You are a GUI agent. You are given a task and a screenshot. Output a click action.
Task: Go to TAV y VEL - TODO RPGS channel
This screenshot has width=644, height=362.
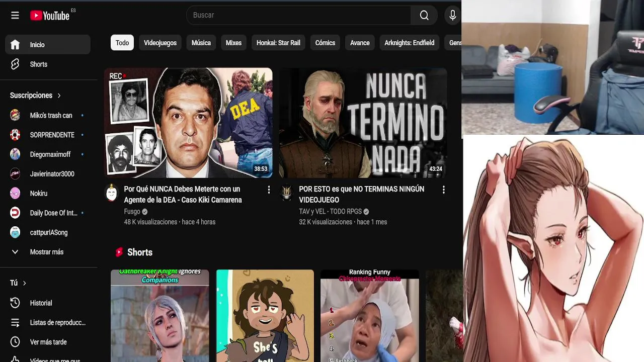(330, 212)
